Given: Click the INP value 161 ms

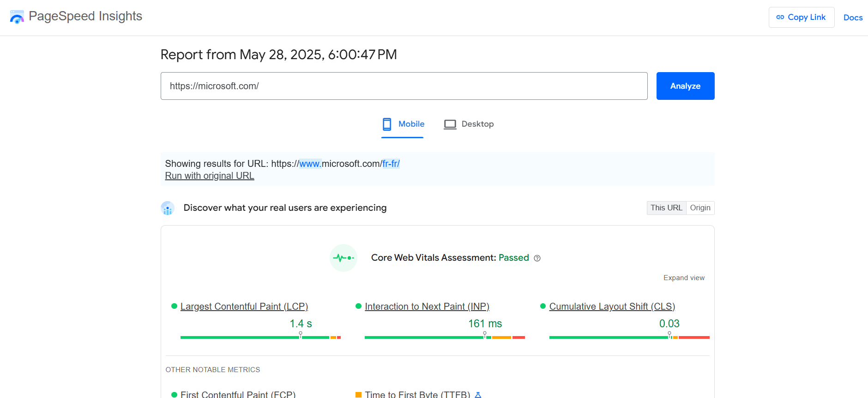Looking at the screenshot, I should 485,324.
